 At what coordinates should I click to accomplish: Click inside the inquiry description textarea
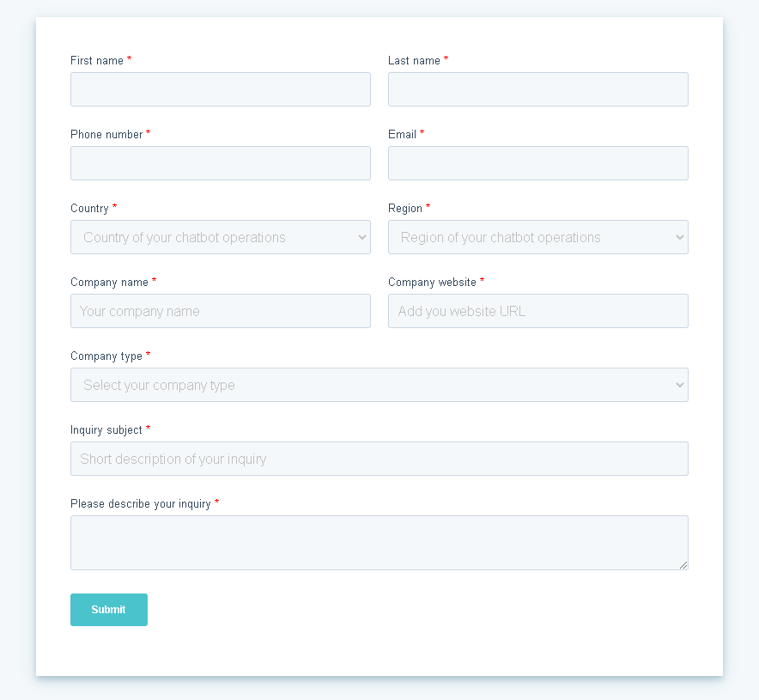379,542
